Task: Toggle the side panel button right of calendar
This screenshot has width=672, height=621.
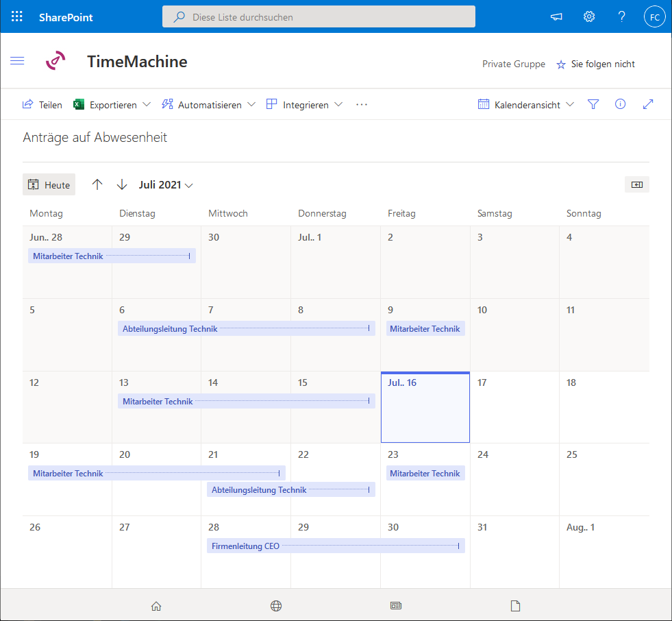Action: tap(636, 184)
